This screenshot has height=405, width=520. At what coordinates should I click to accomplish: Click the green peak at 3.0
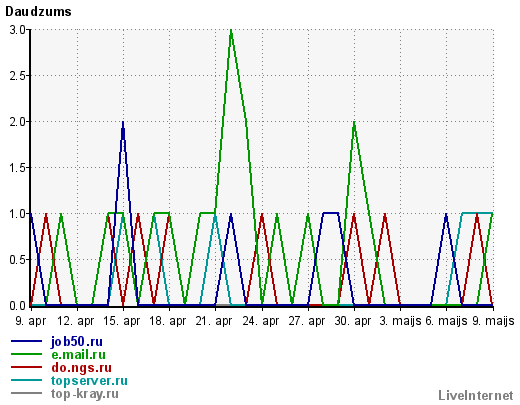231,31
